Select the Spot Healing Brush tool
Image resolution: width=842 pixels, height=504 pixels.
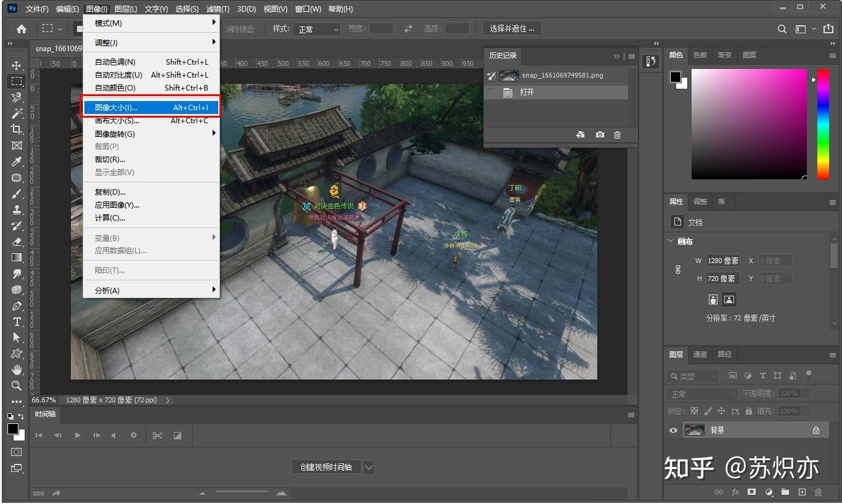click(x=17, y=177)
